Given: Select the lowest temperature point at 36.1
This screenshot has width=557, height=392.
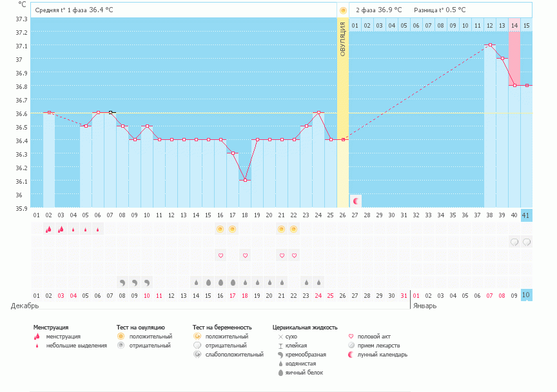Looking at the screenshot, I should 245,181.
